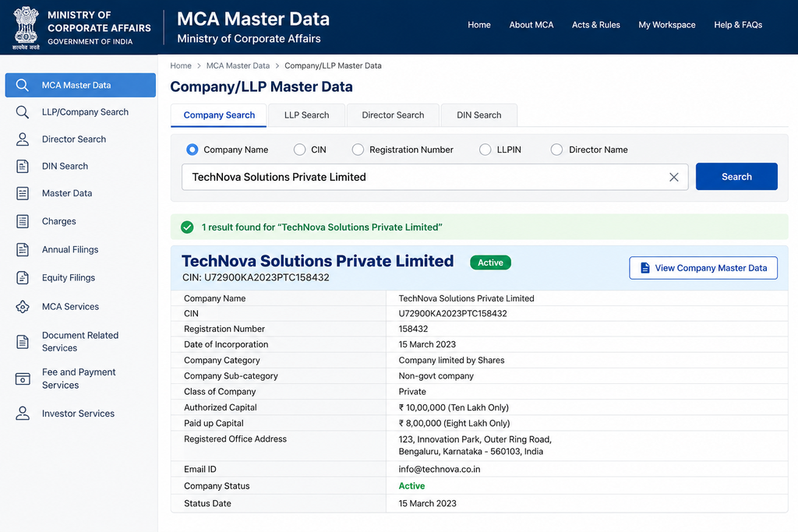
Task: Click the CIN line under the company heading
Action: tap(256, 278)
